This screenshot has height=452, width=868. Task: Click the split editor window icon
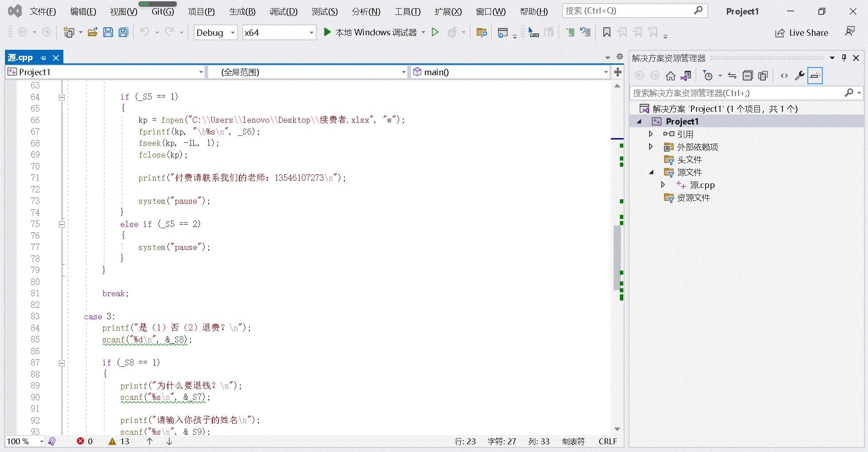[x=618, y=72]
